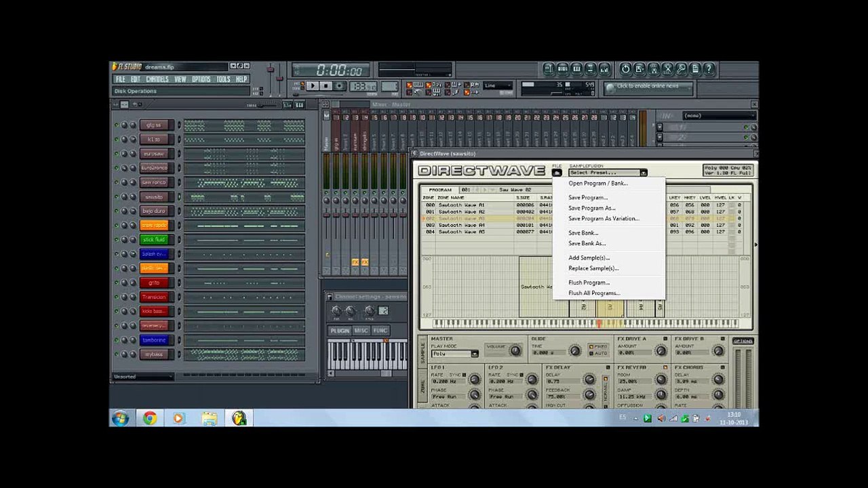Click the DirectWave FILE folder icon

point(557,173)
